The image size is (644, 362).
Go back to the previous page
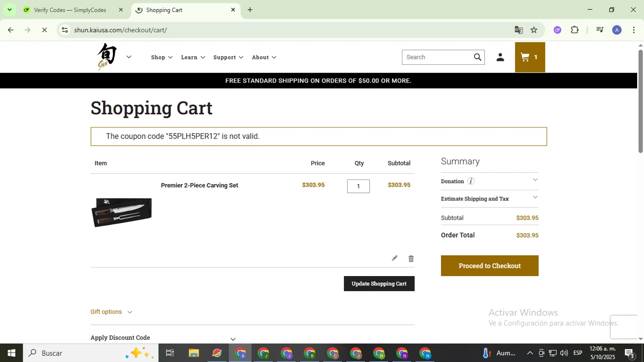click(x=11, y=30)
